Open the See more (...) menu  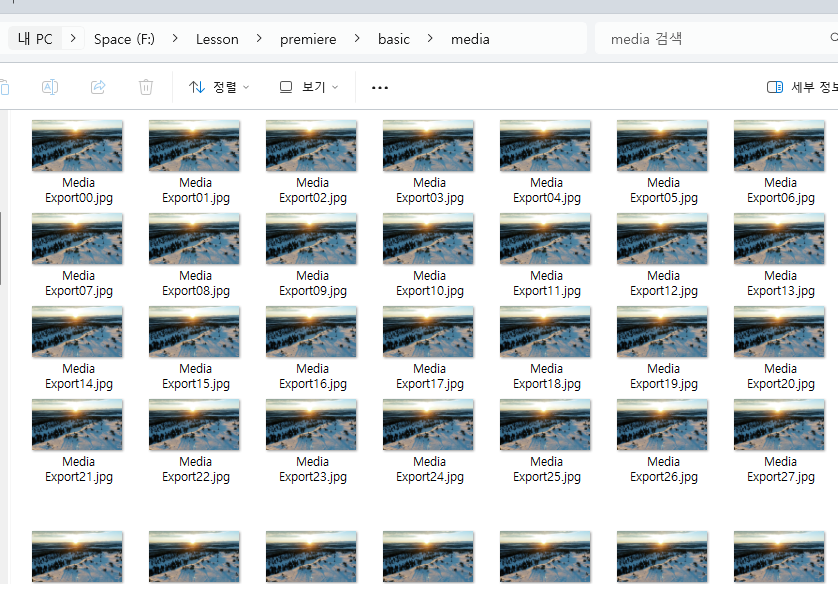(379, 87)
